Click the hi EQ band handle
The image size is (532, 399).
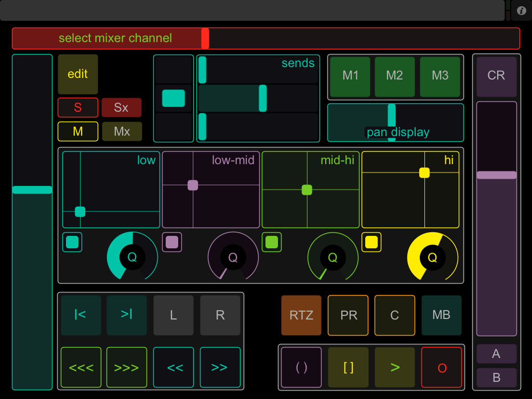(x=424, y=172)
